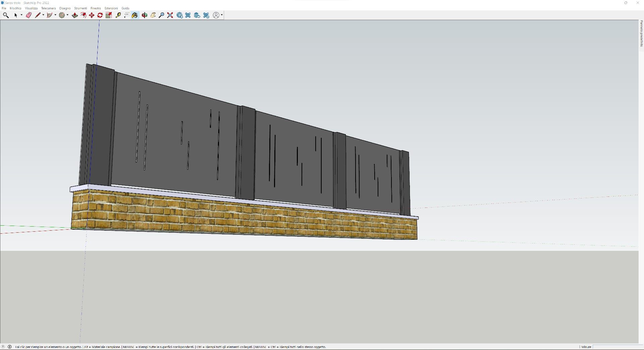Click the Scale tool icon
The image size is (644, 350).
(109, 15)
